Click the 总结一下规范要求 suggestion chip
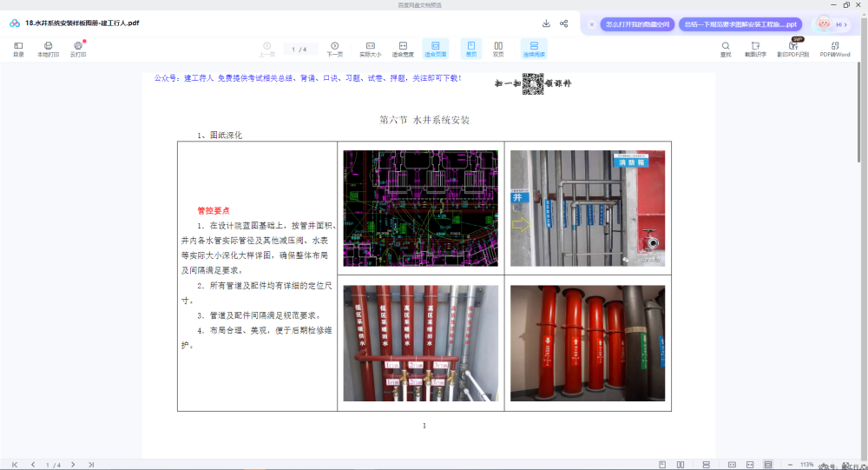This screenshot has width=868, height=470. pyautogui.click(x=740, y=24)
